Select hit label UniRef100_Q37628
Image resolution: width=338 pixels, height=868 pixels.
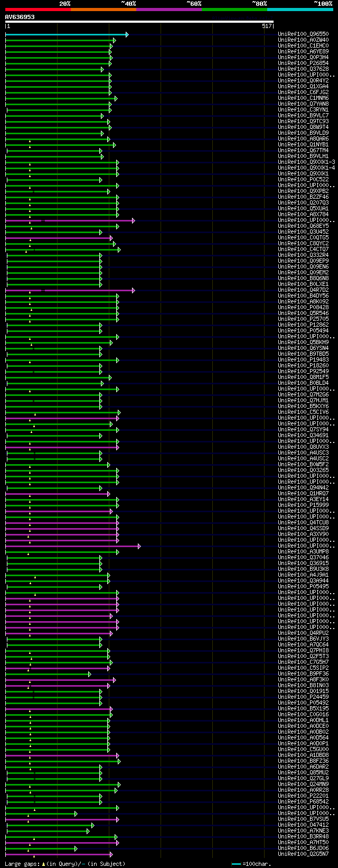[x=303, y=69]
